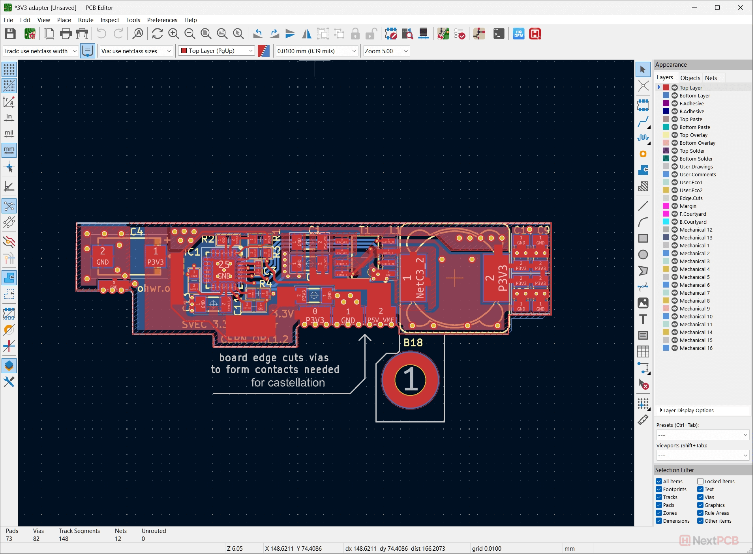
Task: Click the Mirror view icon
Action: 306,34
